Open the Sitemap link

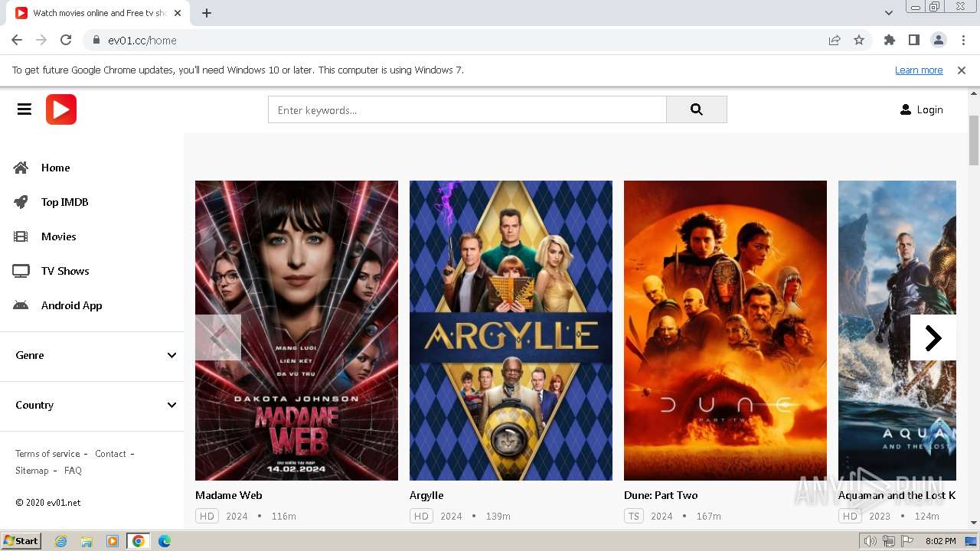pyautogui.click(x=31, y=471)
